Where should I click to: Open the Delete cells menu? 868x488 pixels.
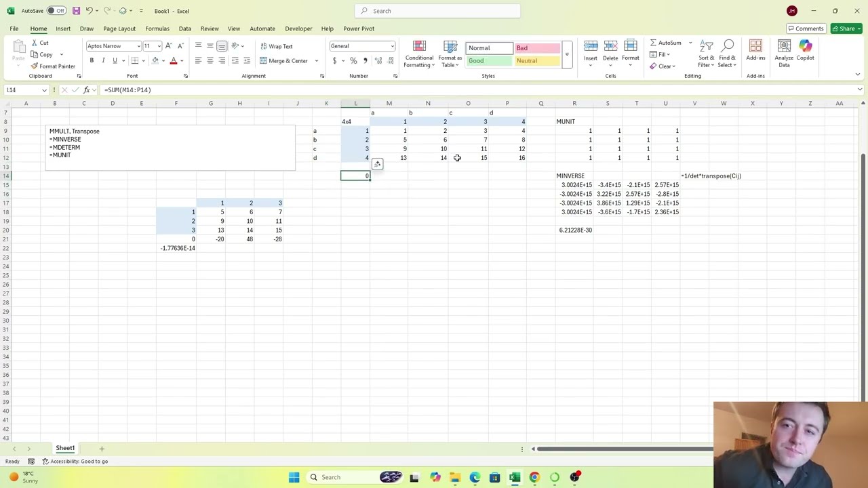(x=610, y=54)
